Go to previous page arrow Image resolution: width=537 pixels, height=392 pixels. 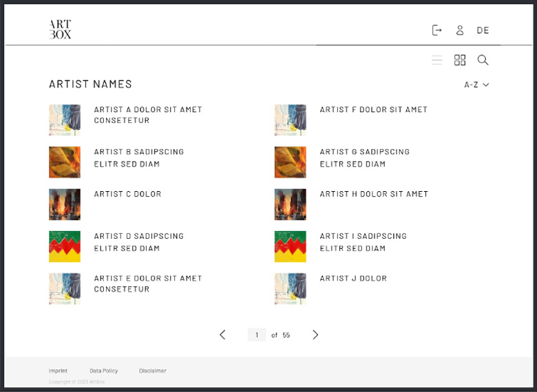pyautogui.click(x=222, y=335)
